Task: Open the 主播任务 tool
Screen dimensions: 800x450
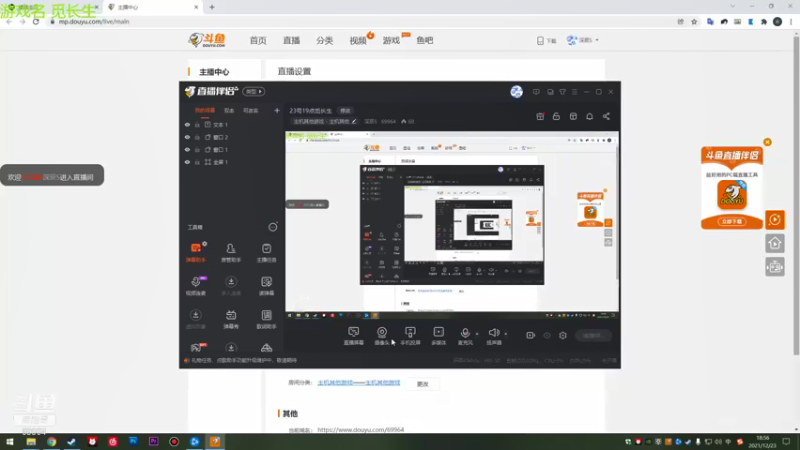Action: 266,252
